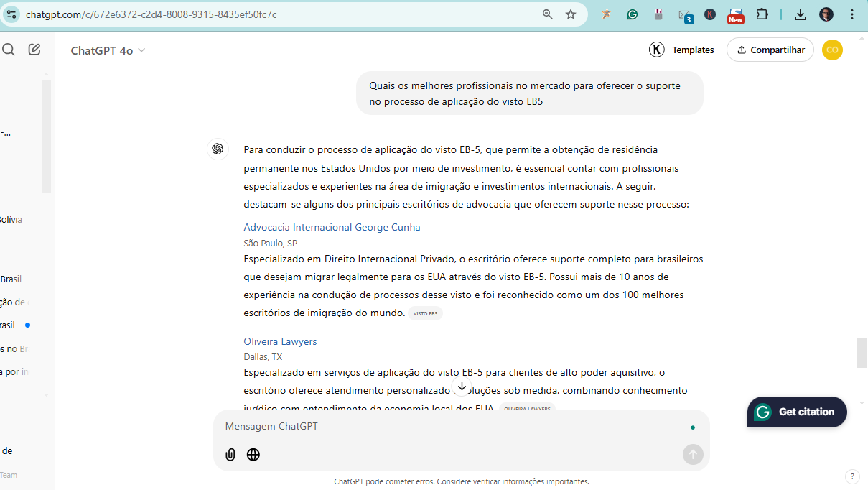Image resolution: width=868 pixels, height=490 pixels.
Task: Click the gray clipboard extension icon
Action: [658, 14]
